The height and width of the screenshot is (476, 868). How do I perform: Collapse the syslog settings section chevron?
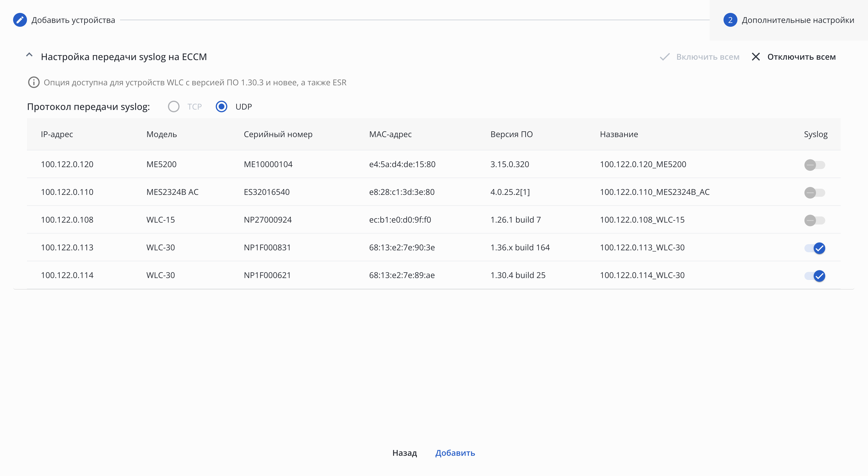[x=29, y=55]
